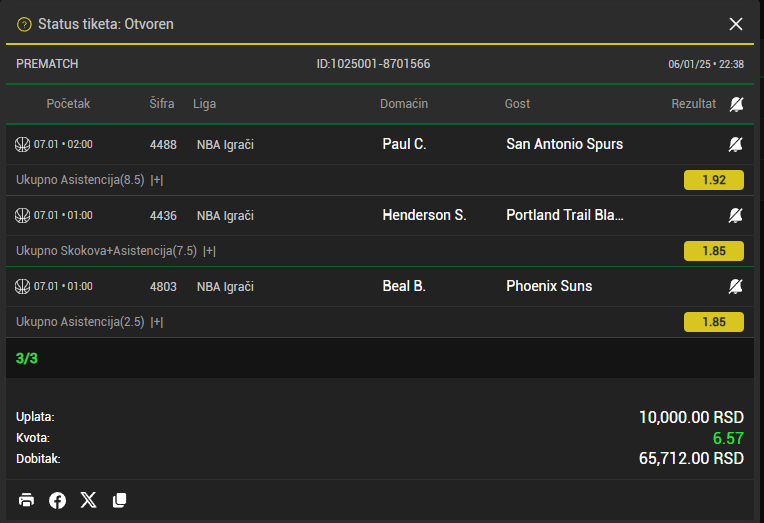Click basketball icon on Paul C. row
This screenshot has width=764, height=523.
tap(22, 144)
